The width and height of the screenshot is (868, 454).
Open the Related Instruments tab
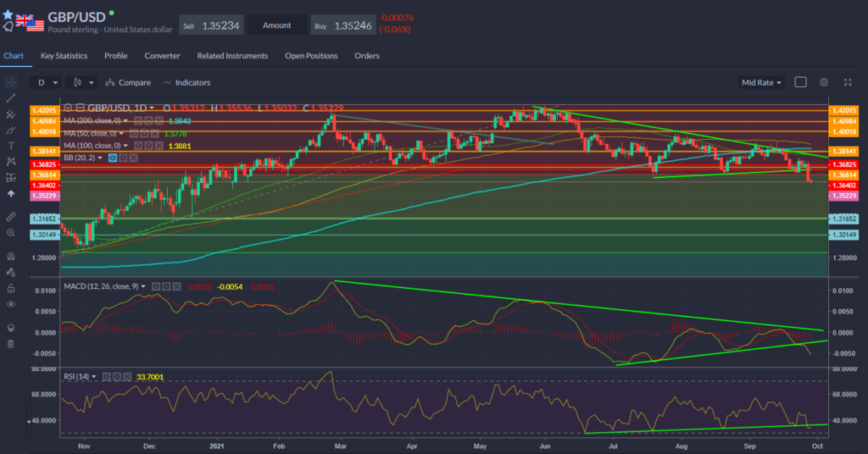[x=232, y=56]
